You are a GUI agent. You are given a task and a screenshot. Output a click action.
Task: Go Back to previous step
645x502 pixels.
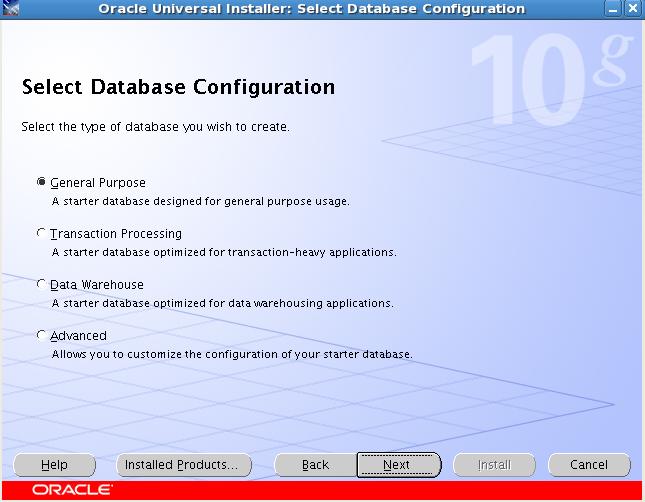316,465
